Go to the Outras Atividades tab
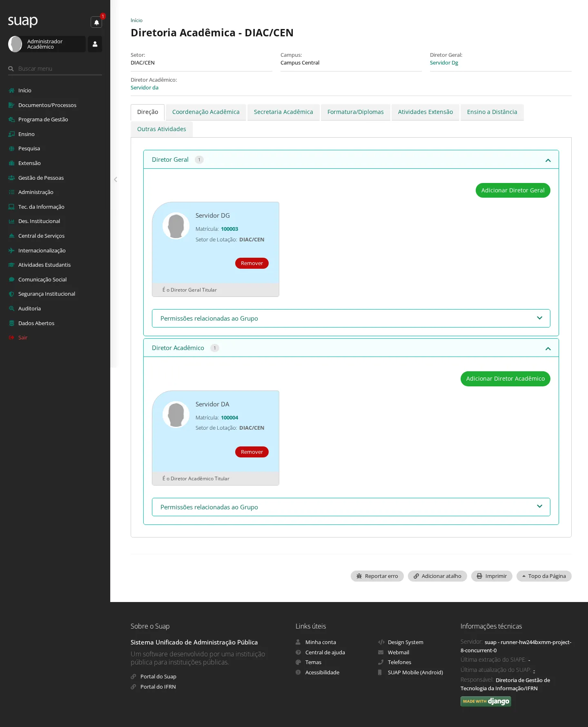588x727 pixels. [x=162, y=129]
